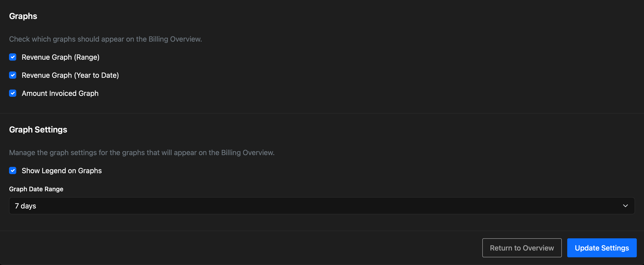Image resolution: width=644 pixels, height=265 pixels.
Task: Select the "7 days" value text
Action: pos(26,206)
